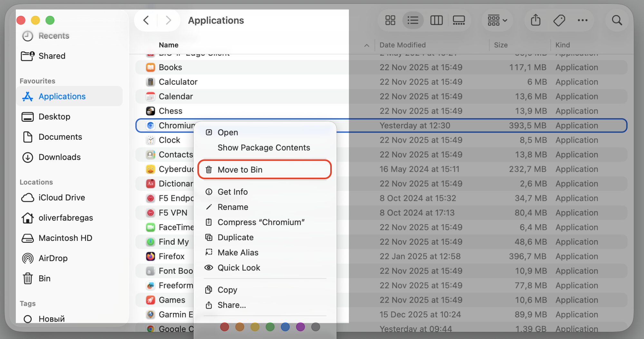Apply the red tag color
Viewport: 644px width, 339px height.
(x=225, y=327)
